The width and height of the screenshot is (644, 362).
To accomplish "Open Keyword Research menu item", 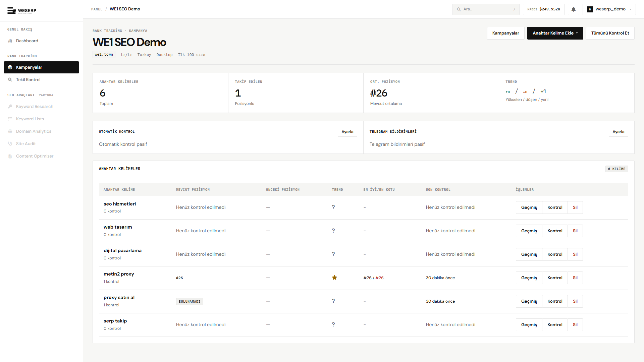I will tap(41, 107).
